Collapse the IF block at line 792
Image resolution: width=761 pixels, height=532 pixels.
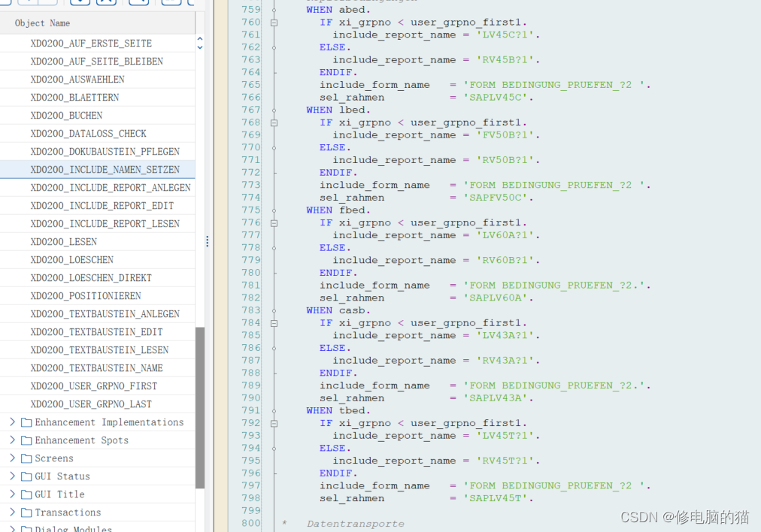coord(273,422)
